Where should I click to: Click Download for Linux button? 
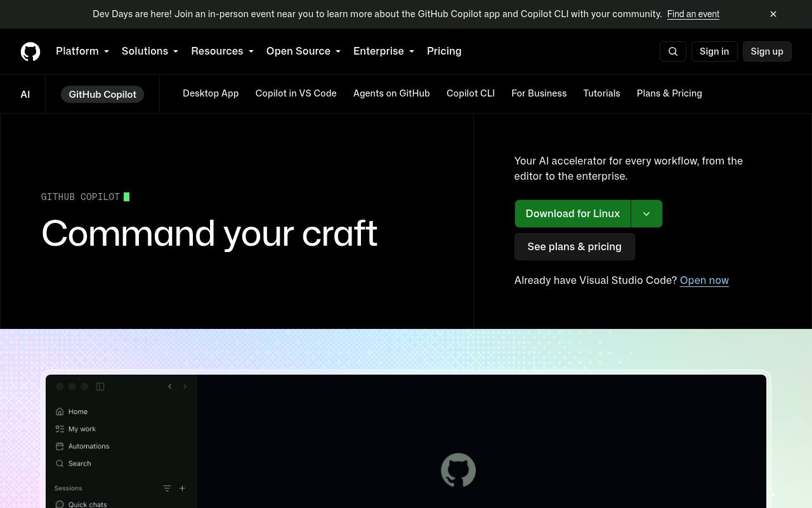coord(573,213)
